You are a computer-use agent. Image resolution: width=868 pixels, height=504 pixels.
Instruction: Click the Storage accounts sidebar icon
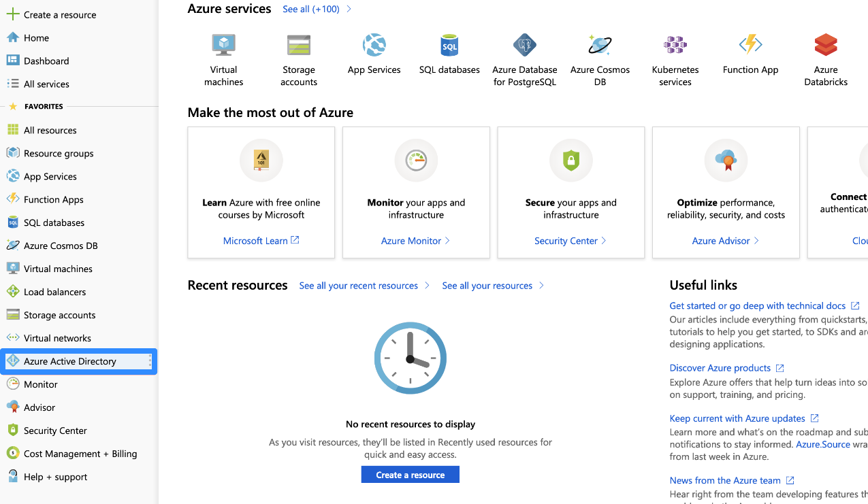pyautogui.click(x=12, y=315)
